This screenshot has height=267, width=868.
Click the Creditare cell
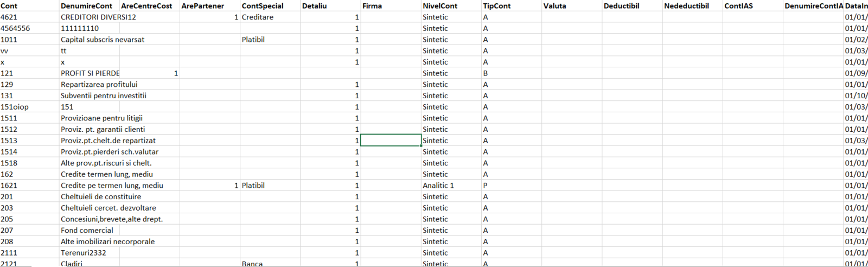point(258,17)
